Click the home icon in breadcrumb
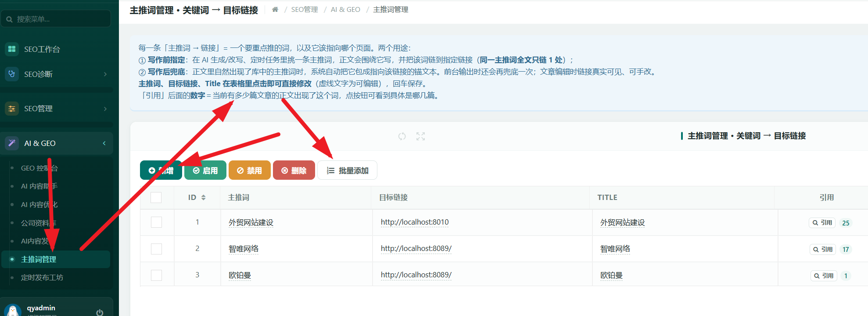This screenshot has width=868, height=316. click(x=275, y=9)
